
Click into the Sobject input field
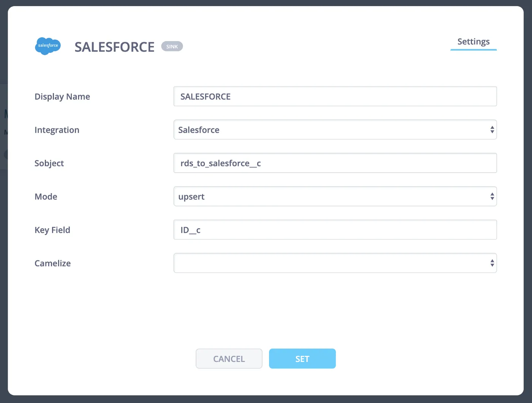335,163
